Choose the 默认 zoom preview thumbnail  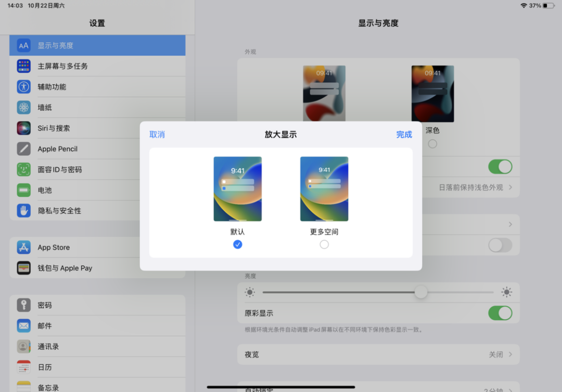coord(238,189)
